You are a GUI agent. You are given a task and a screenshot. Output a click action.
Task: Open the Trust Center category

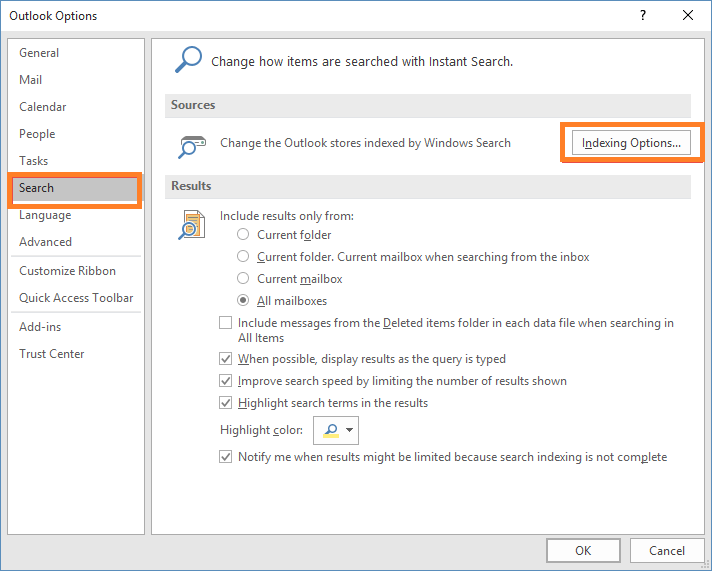tap(75, 354)
